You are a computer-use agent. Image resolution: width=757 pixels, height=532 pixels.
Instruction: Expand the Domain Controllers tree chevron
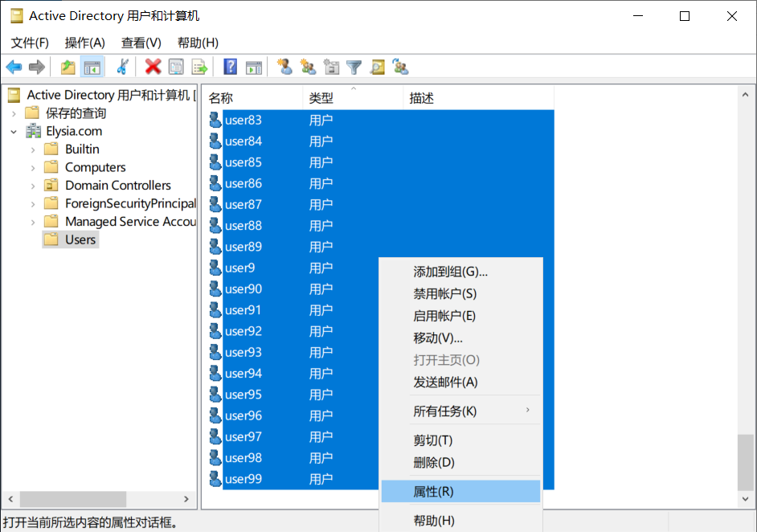[33, 186]
